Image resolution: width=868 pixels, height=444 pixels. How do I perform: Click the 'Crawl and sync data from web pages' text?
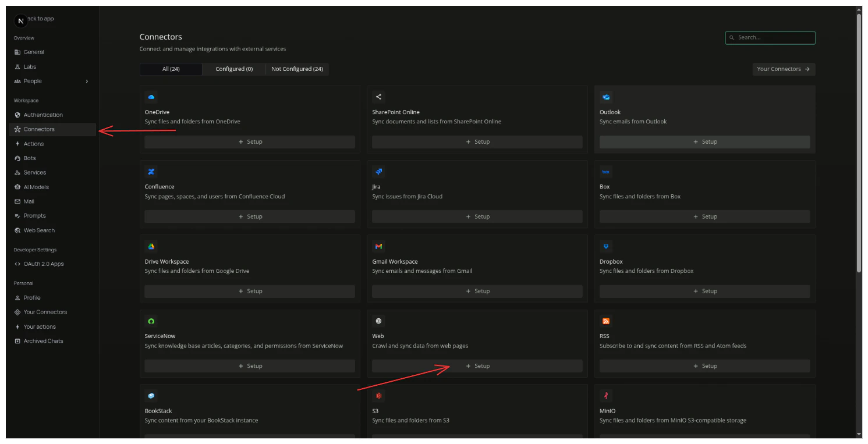(420, 346)
